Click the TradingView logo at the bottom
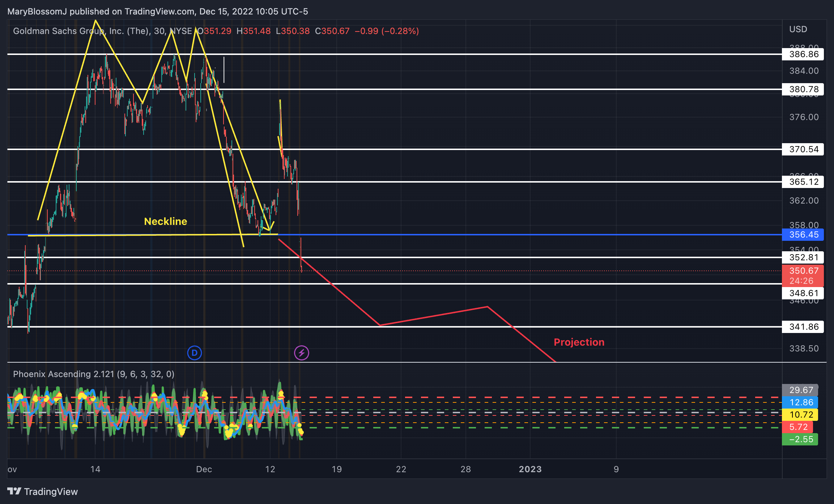 click(43, 492)
